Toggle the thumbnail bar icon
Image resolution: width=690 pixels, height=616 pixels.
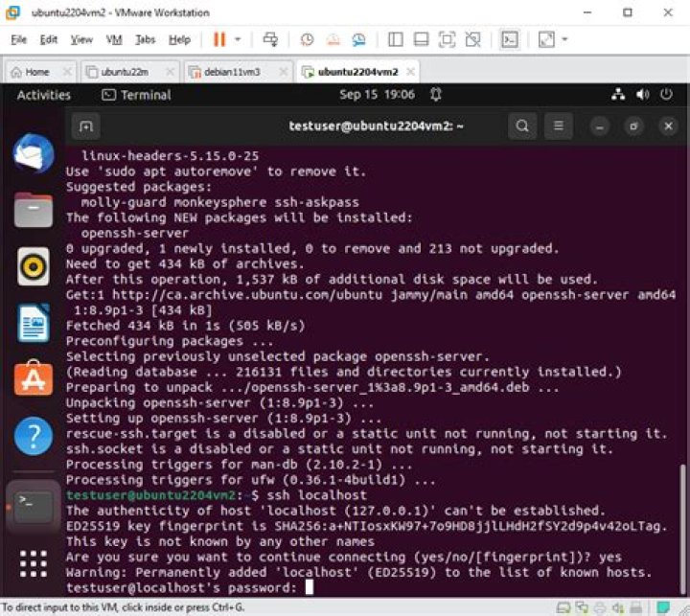[421, 39]
